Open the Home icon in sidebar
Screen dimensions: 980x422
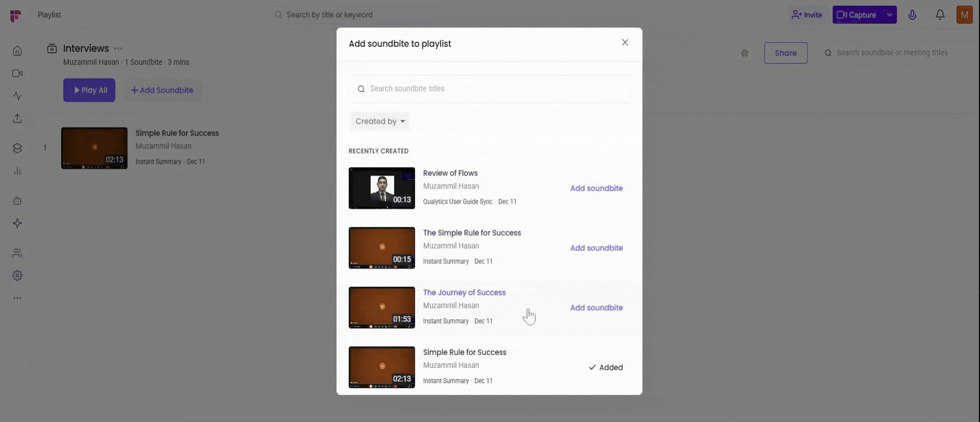click(17, 51)
